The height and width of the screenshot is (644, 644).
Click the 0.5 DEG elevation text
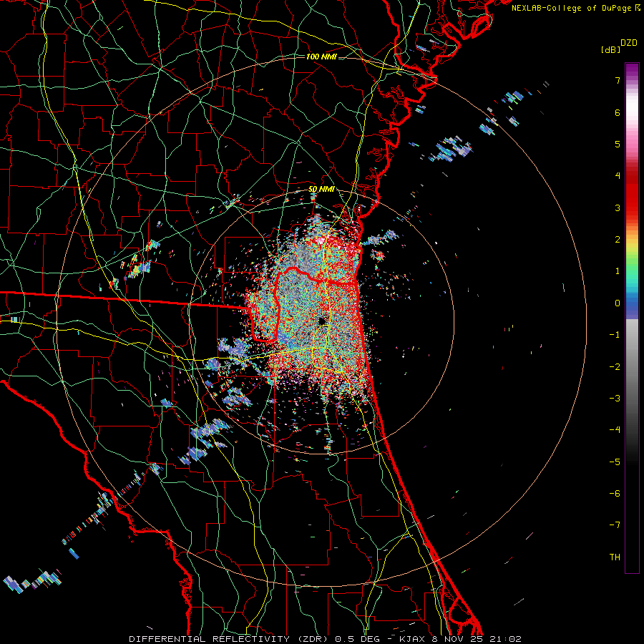click(356, 639)
